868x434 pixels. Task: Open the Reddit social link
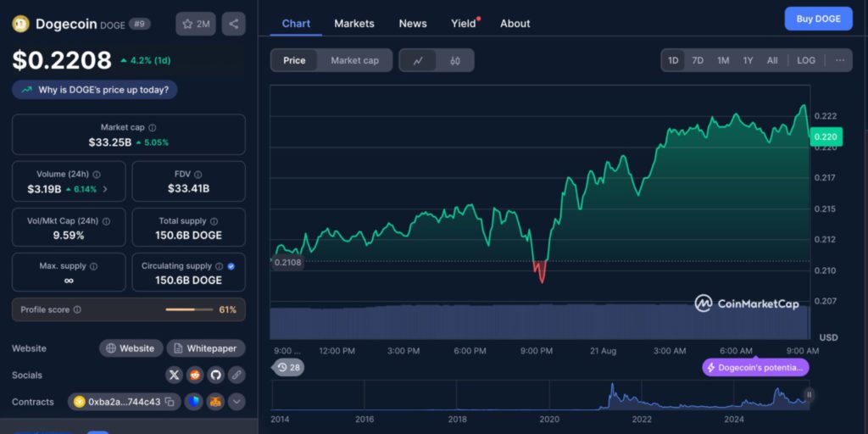[x=196, y=375]
